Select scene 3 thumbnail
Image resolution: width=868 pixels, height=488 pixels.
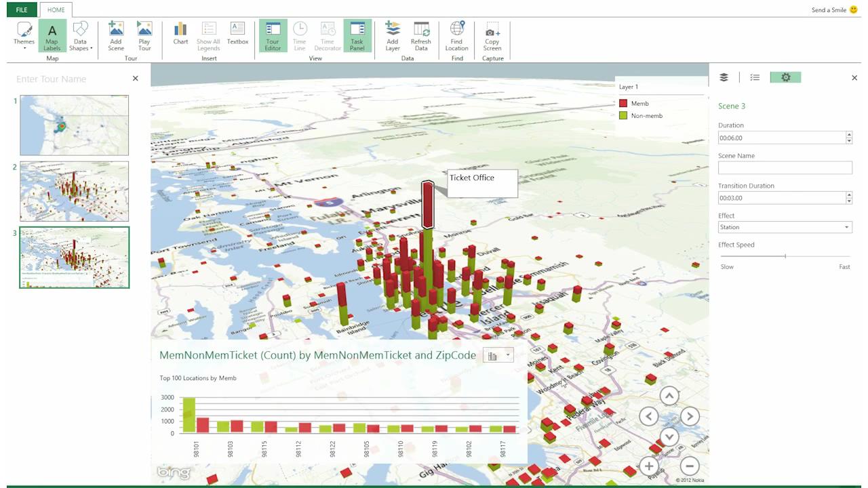tap(74, 258)
